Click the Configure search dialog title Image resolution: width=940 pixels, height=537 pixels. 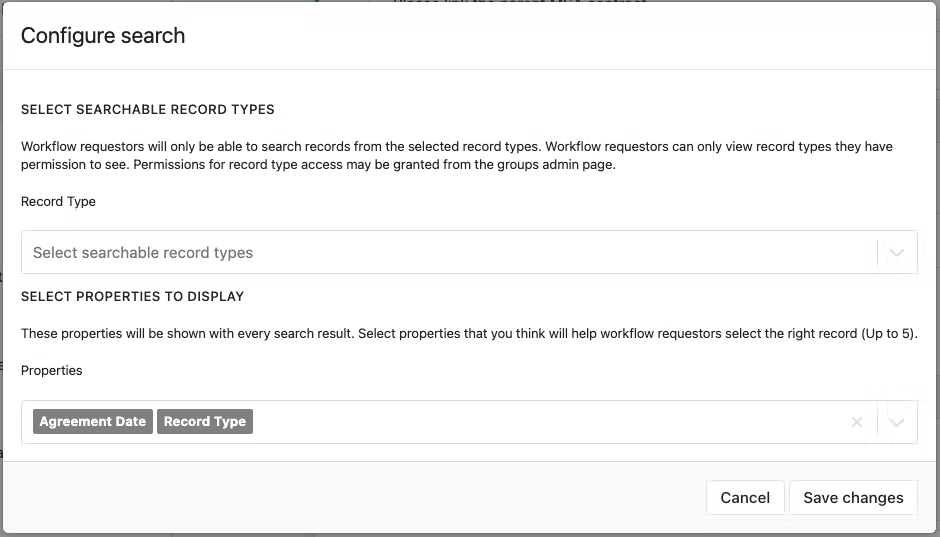(103, 35)
